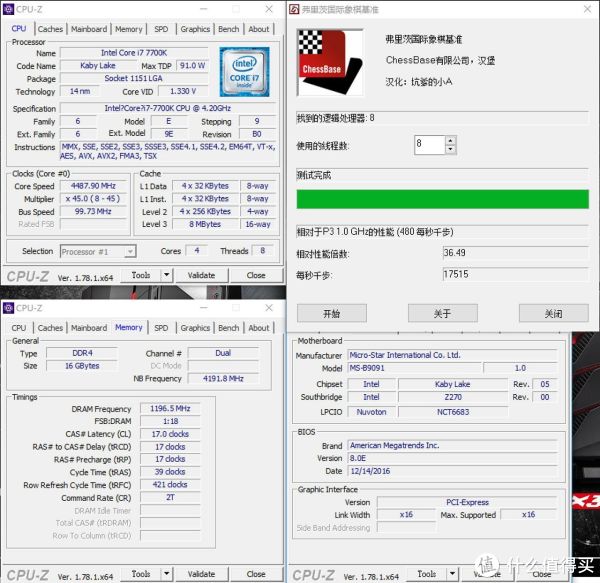Screen dimensions: 600x583
Task: Click motherboard model MS-B9091 field
Action: point(414,368)
